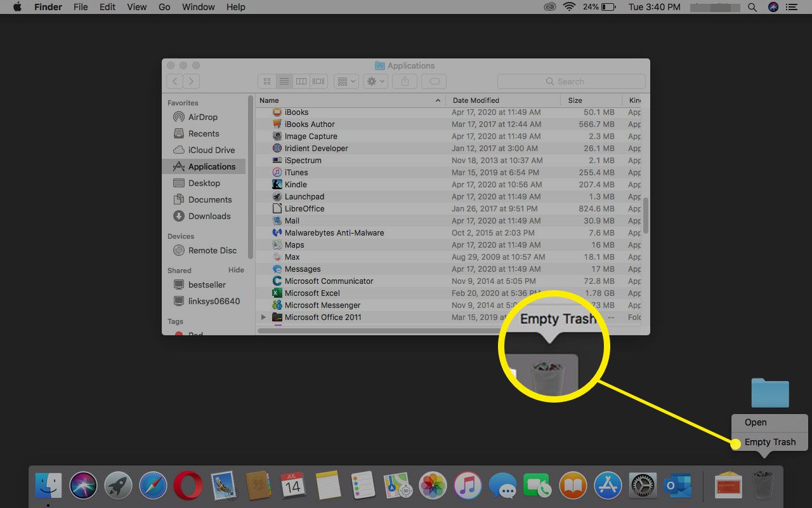Image resolution: width=812 pixels, height=508 pixels.
Task: Open FaceTime app in Dock
Action: pyautogui.click(x=538, y=486)
